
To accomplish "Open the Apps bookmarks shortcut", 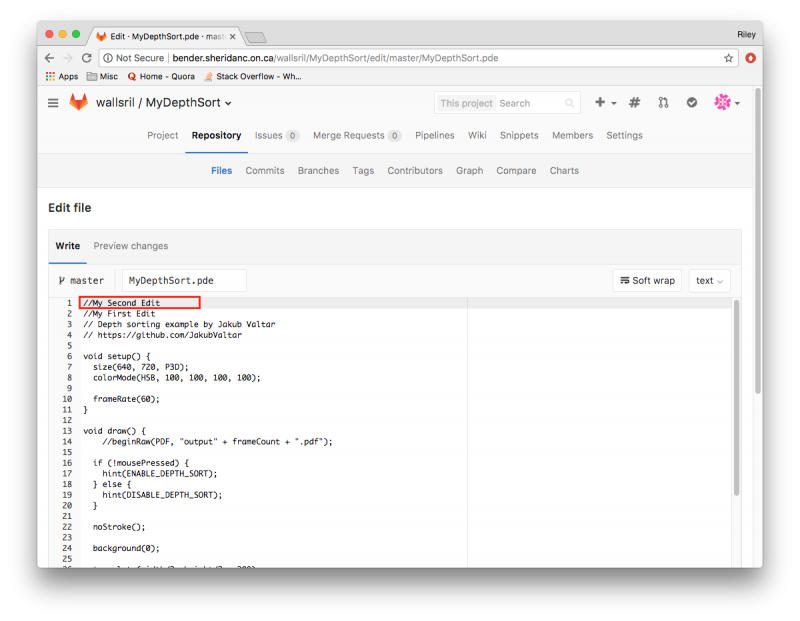I will pos(62,77).
